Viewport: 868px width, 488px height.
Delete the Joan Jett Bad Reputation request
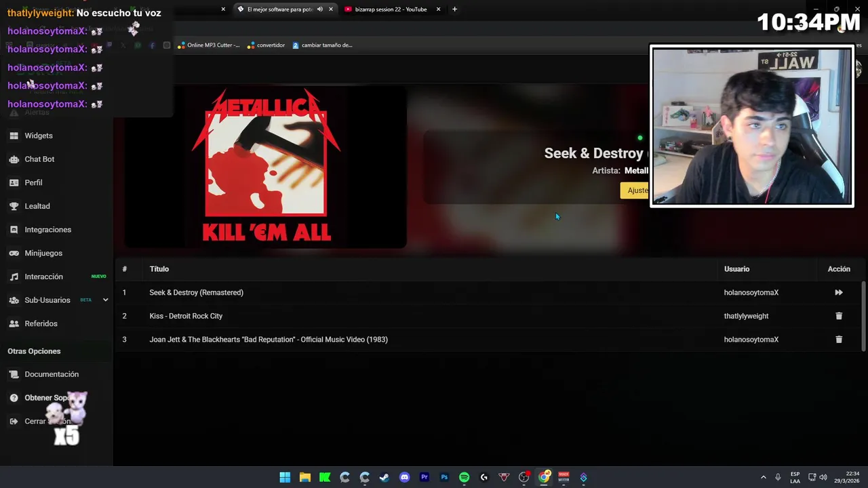tap(839, 340)
